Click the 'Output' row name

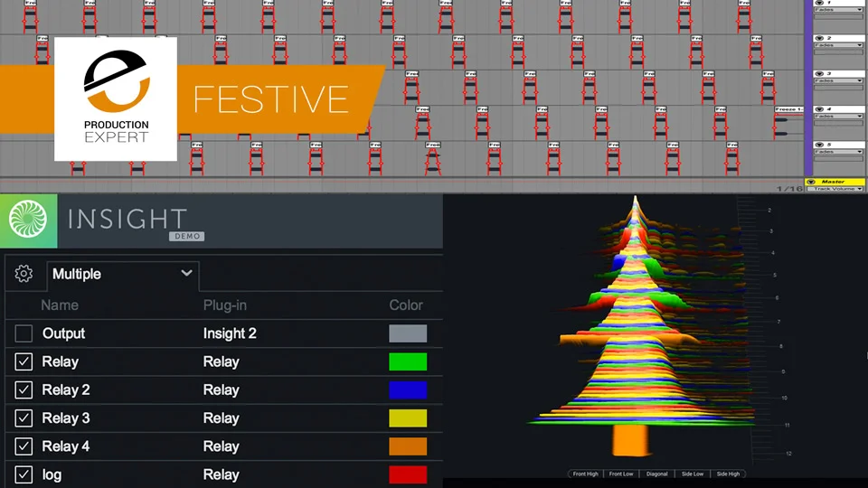click(x=63, y=333)
